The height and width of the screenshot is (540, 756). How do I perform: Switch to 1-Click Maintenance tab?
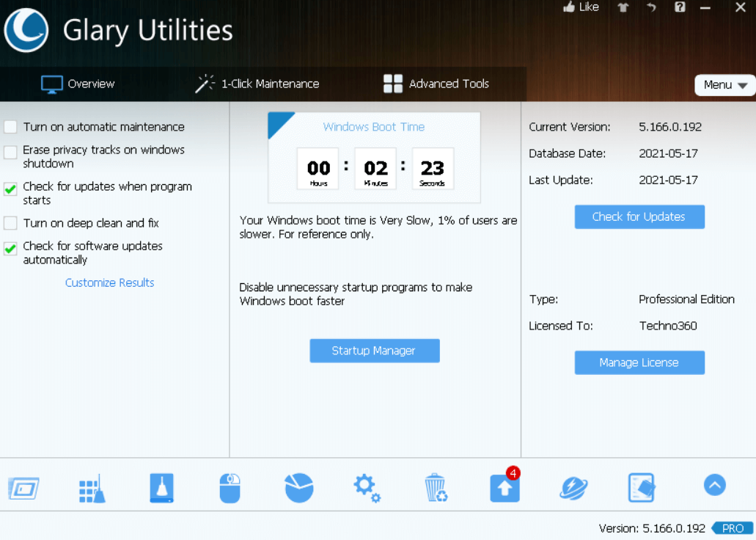tap(257, 84)
